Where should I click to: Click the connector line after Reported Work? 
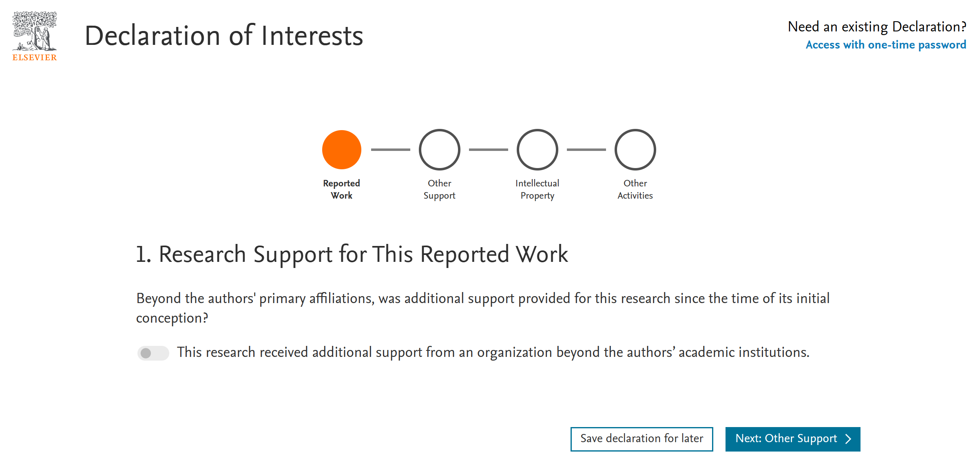tap(391, 150)
